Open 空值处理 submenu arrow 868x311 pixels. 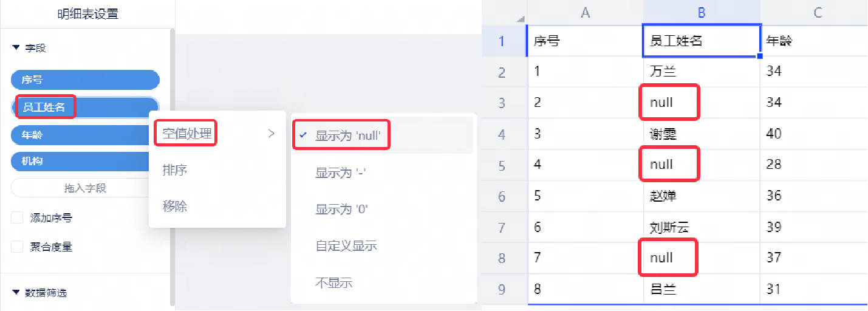(x=272, y=134)
